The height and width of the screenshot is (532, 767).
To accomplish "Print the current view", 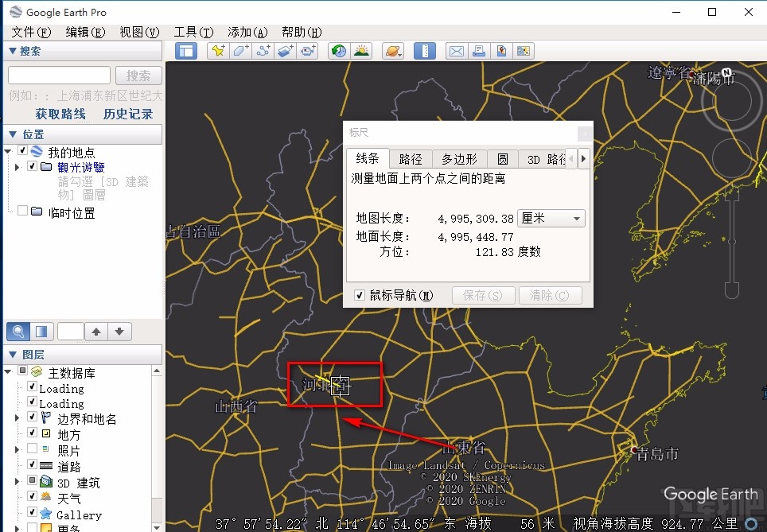I will point(479,51).
